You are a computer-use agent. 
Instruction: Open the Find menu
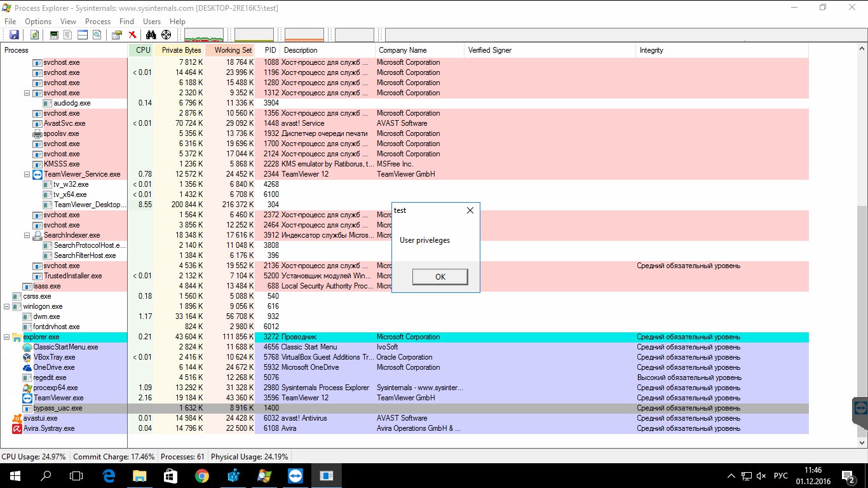(126, 22)
